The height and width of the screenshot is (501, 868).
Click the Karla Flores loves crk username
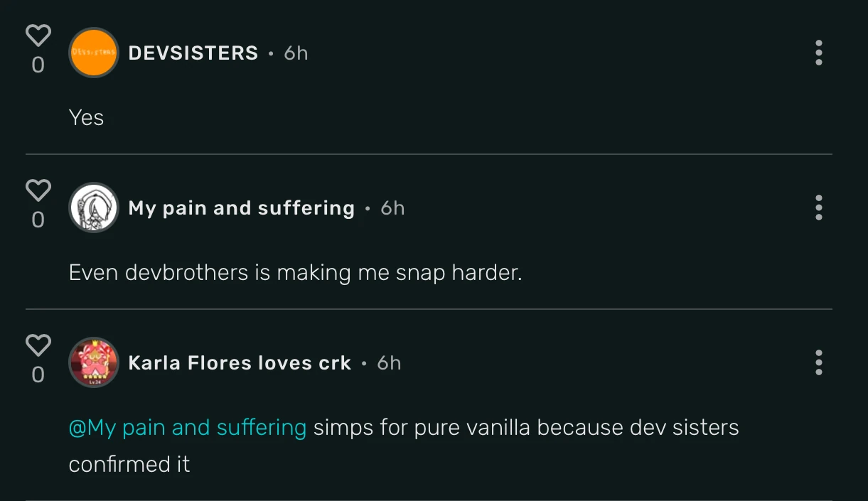[x=239, y=362]
